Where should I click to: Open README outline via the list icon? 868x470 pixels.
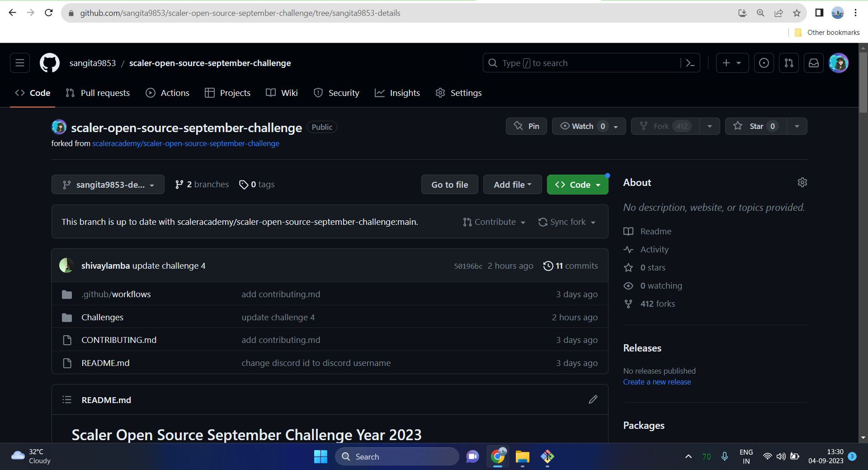(x=67, y=399)
